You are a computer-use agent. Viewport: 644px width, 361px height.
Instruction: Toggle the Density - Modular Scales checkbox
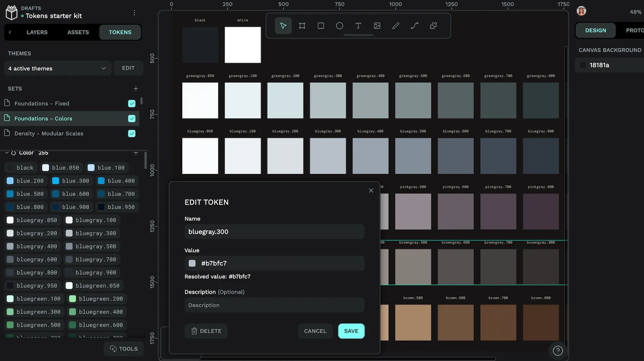click(x=132, y=133)
